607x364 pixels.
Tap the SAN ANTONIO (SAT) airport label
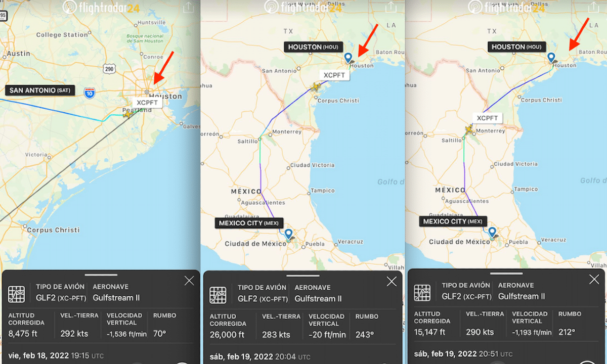coord(40,90)
